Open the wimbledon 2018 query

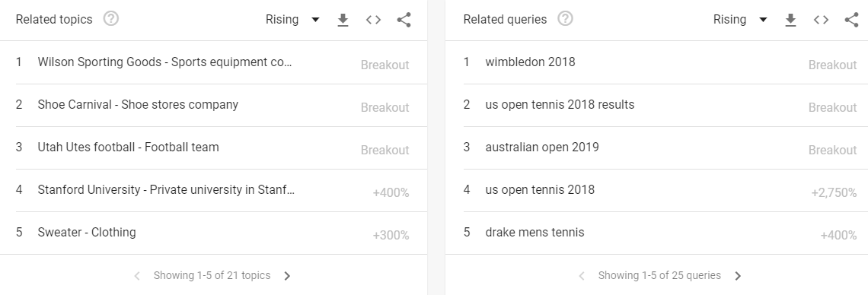click(656, 62)
